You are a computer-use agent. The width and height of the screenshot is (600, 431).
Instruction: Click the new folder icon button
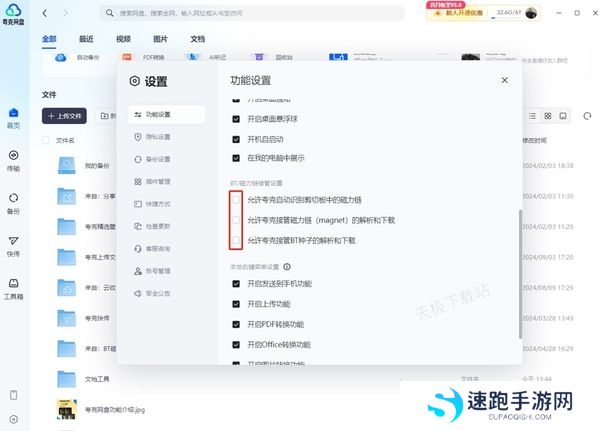point(104,116)
